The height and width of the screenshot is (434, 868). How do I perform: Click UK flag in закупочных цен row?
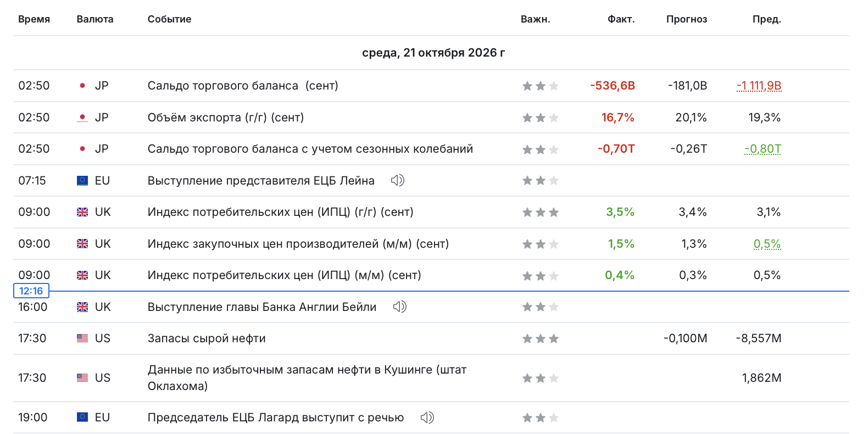pos(82,244)
